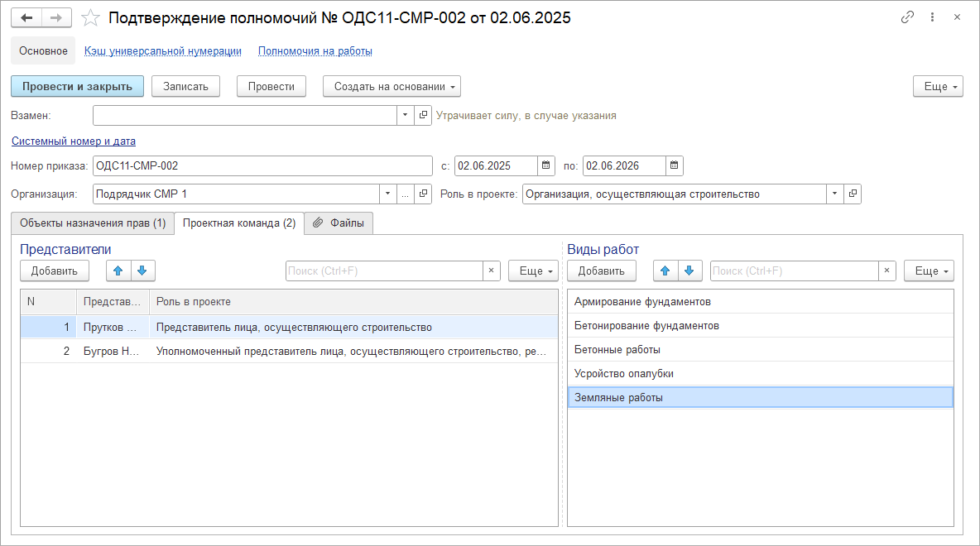The width and height of the screenshot is (980, 546).
Task: Copy document link using chain icon
Action: [x=908, y=17]
